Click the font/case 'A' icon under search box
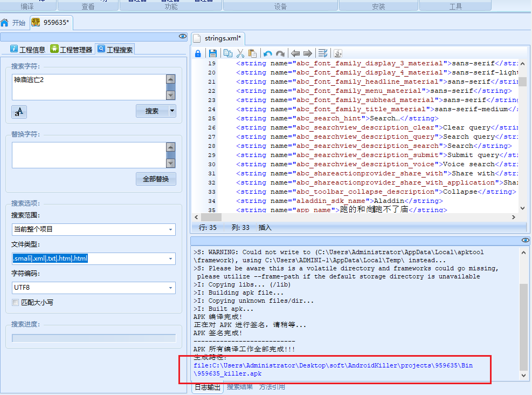This screenshot has width=532, height=395. 19,112
